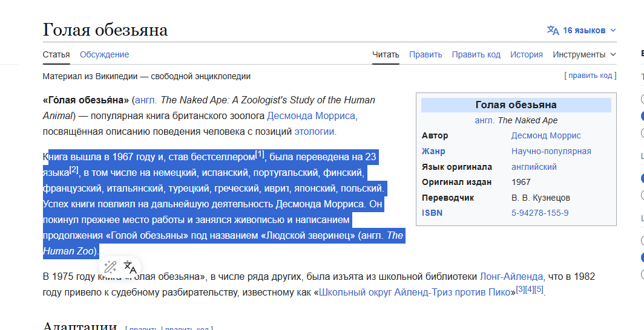
Task: View the "История" tab
Action: [x=526, y=54]
